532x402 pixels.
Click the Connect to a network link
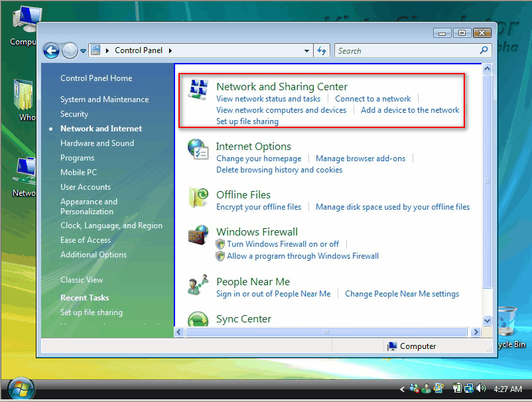pyautogui.click(x=373, y=98)
